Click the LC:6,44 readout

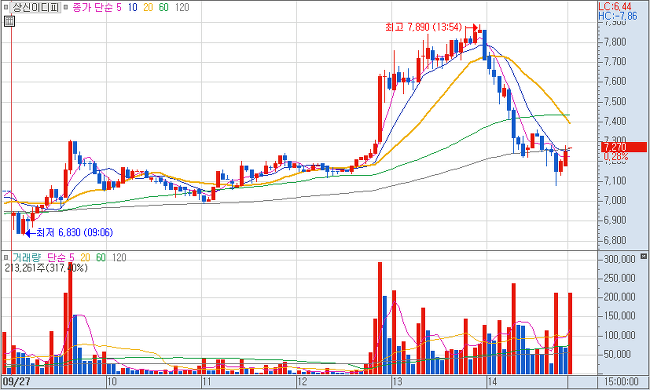click(x=615, y=6)
